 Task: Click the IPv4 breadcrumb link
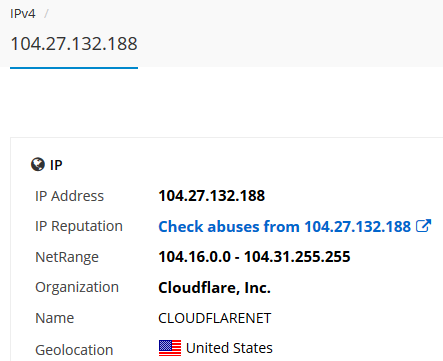[x=23, y=14]
